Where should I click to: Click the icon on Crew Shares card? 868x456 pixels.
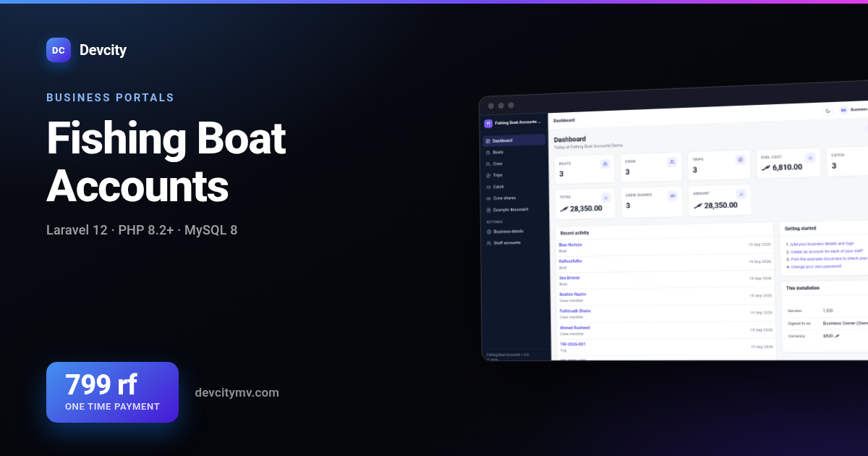point(673,195)
